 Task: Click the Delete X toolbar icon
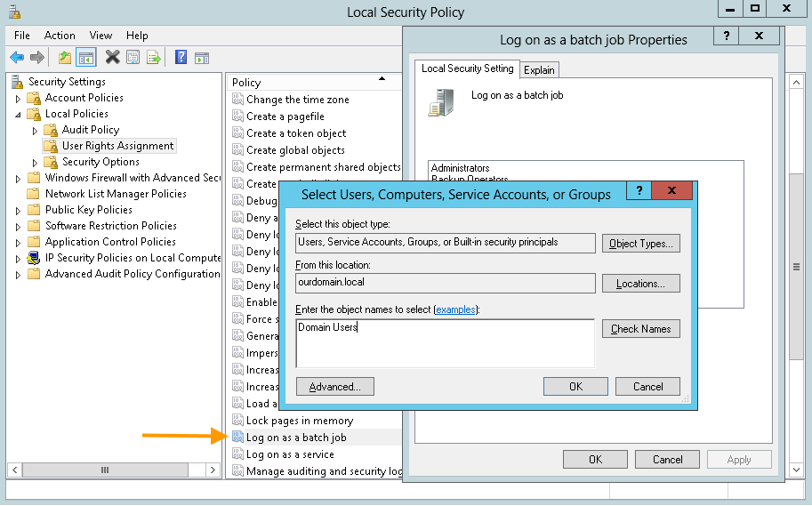pyautogui.click(x=112, y=58)
